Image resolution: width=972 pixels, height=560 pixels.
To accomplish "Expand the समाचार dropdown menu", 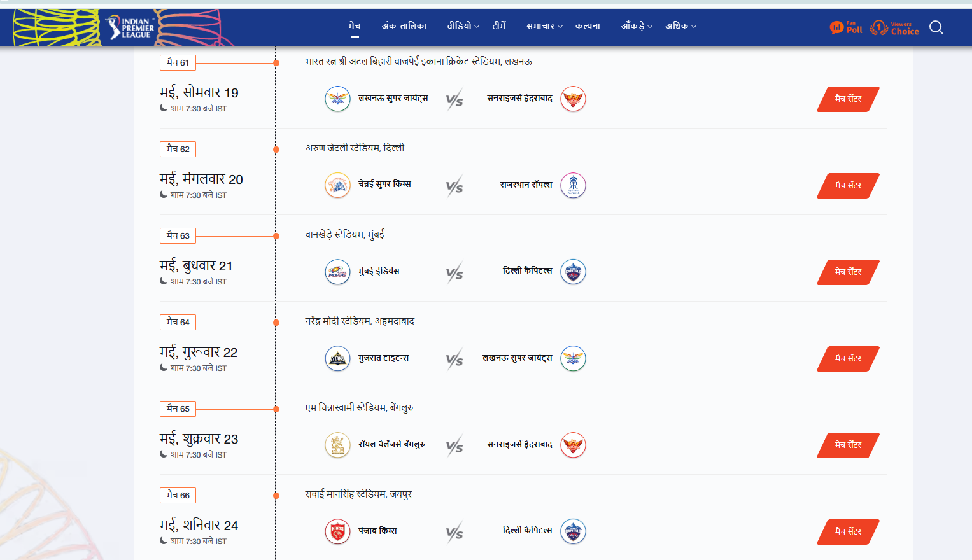I will pos(544,26).
